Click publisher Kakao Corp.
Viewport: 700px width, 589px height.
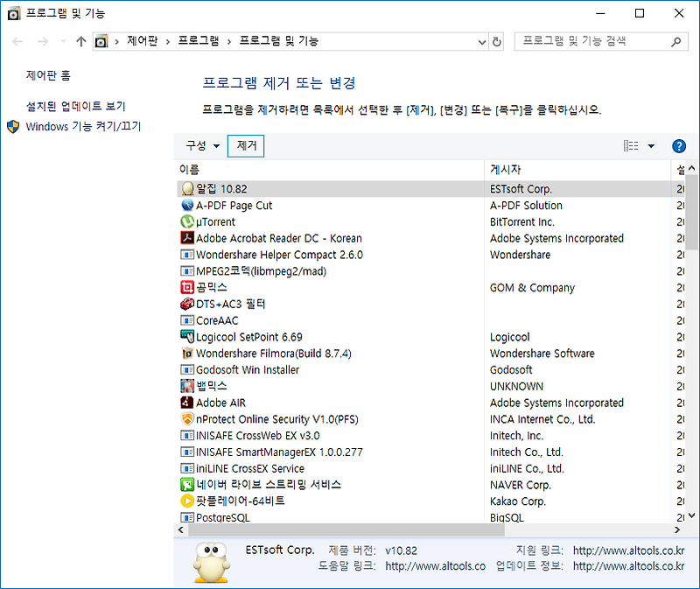518,501
